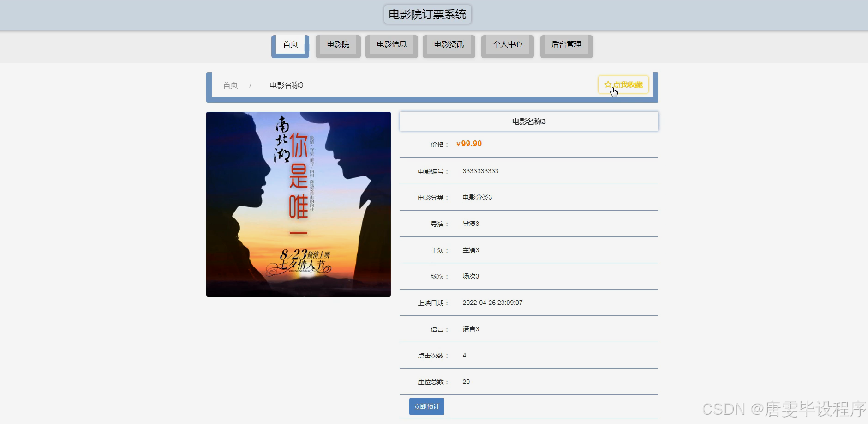The image size is (868, 424).
Task: Click the lead actor value 主演3
Action: 471,250
